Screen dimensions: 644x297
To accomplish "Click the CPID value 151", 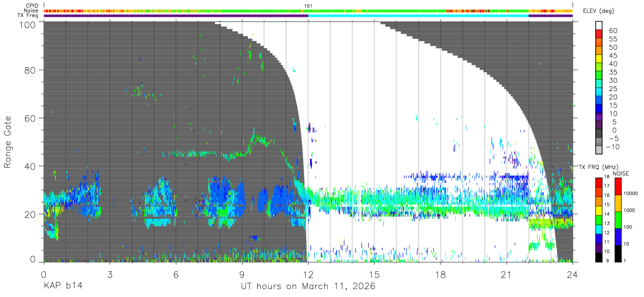I will [x=308, y=6].
